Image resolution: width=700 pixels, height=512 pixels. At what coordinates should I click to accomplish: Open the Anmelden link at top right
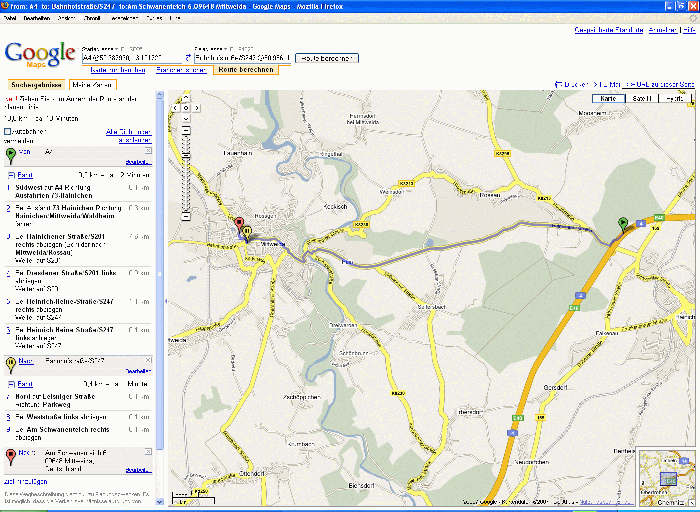tap(662, 30)
